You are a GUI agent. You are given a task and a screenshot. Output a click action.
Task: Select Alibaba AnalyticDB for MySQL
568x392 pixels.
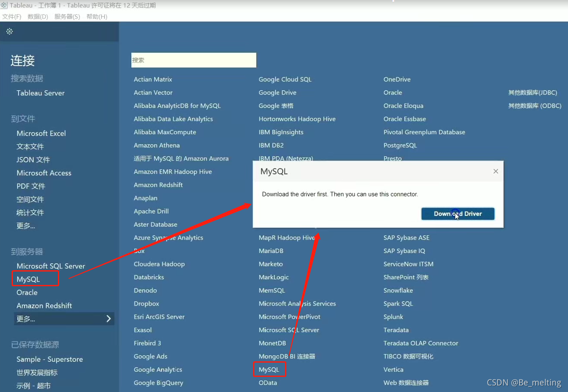coord(177,106)
